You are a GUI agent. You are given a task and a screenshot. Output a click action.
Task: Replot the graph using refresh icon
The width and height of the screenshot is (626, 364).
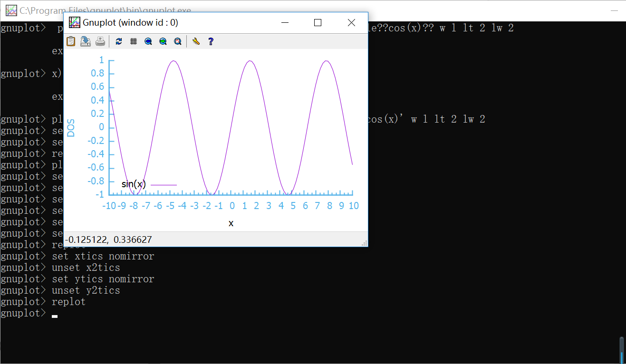(x=119, y=41)
